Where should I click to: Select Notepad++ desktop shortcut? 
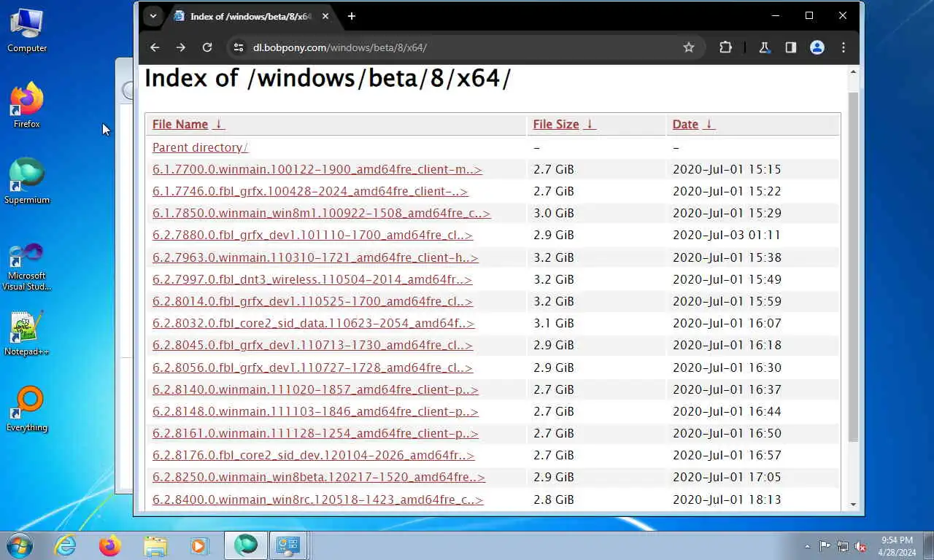point(27,333)
